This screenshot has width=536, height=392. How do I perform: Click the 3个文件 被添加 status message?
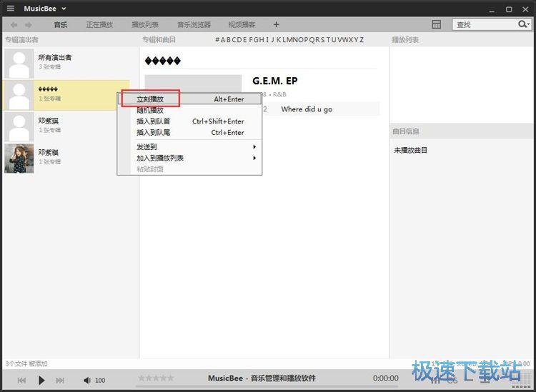click(x=26, y=363)
